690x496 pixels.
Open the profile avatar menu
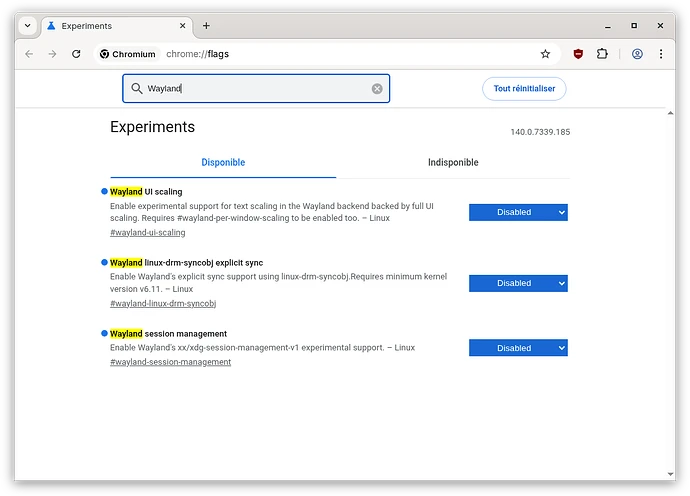[637, 54]
